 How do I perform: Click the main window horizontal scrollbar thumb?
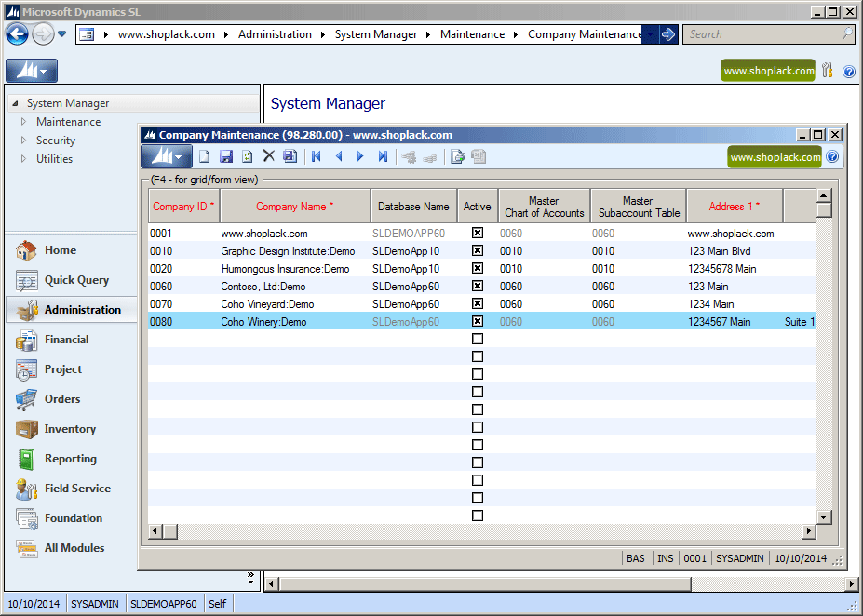[485, 583]
